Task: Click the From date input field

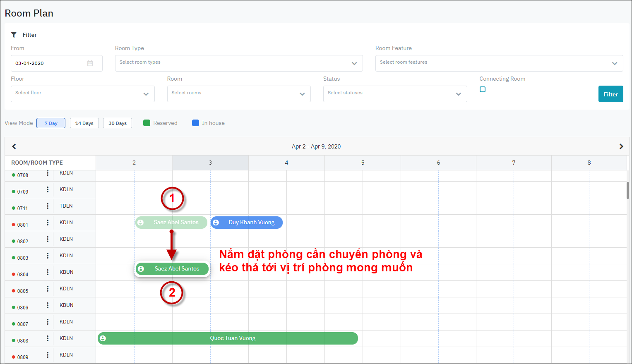Action: [x=48, y=63]
